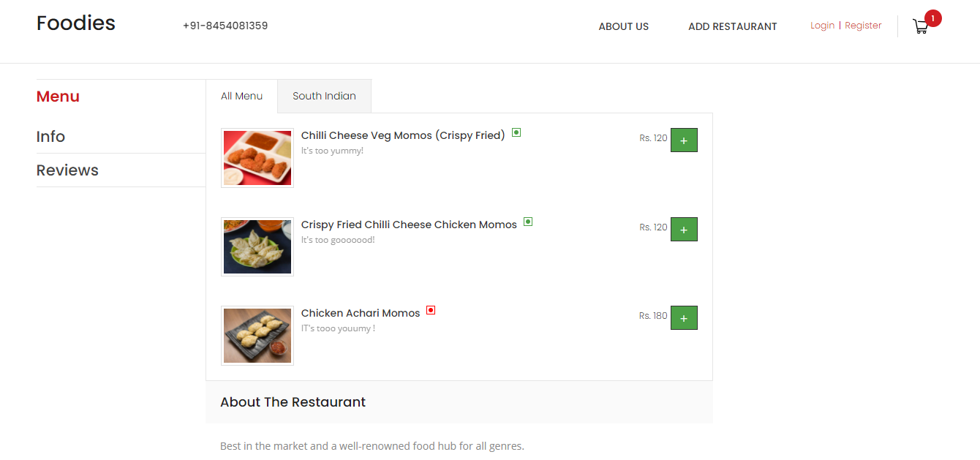
Task: Click the veg indicator on Chilli Cheese Veg Momos
Action: tap(516, 133)
